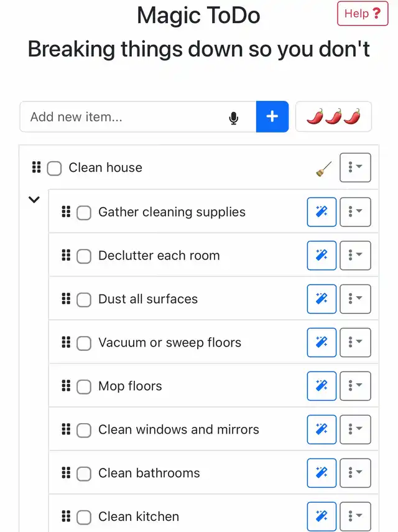
Task: Open the options menu for Mop floors
Action: (x=355, y=386)
